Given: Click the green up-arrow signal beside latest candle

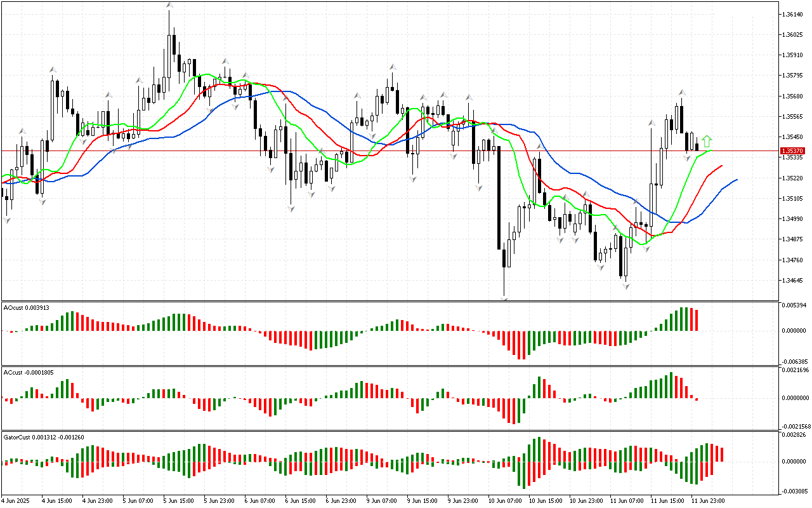Looking at the screenshot, I should pyautogui.click(x=707, y=142).
